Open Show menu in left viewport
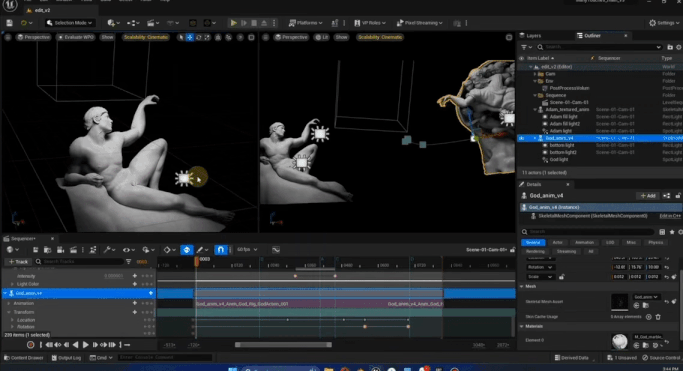 tap(107, 37)
